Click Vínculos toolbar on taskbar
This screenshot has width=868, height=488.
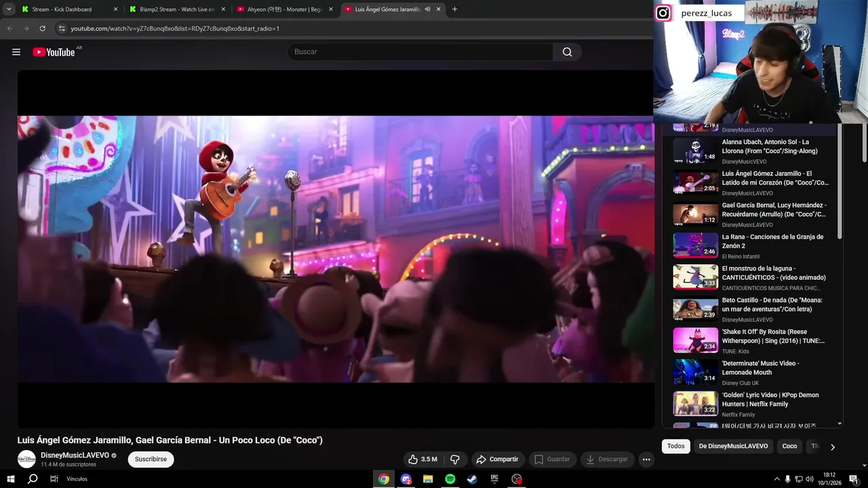pyautogui.click(x=77, y=479)
